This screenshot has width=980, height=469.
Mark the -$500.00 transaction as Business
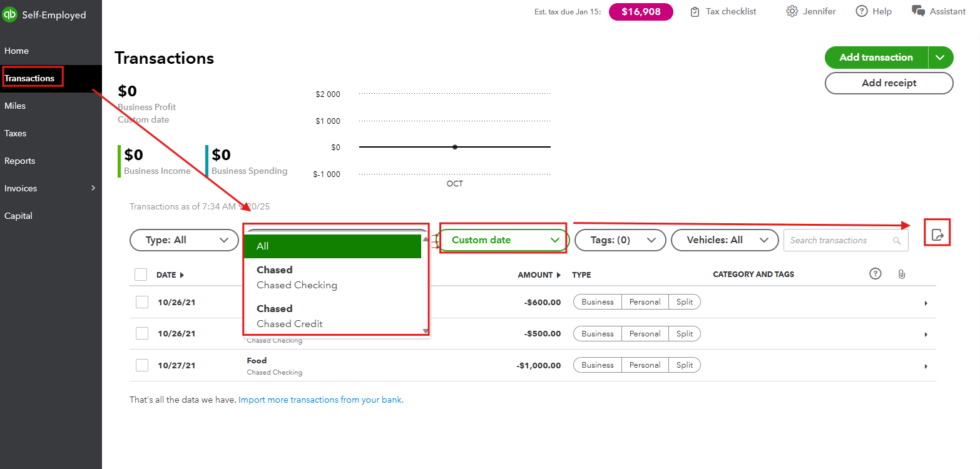coord(598,333)
